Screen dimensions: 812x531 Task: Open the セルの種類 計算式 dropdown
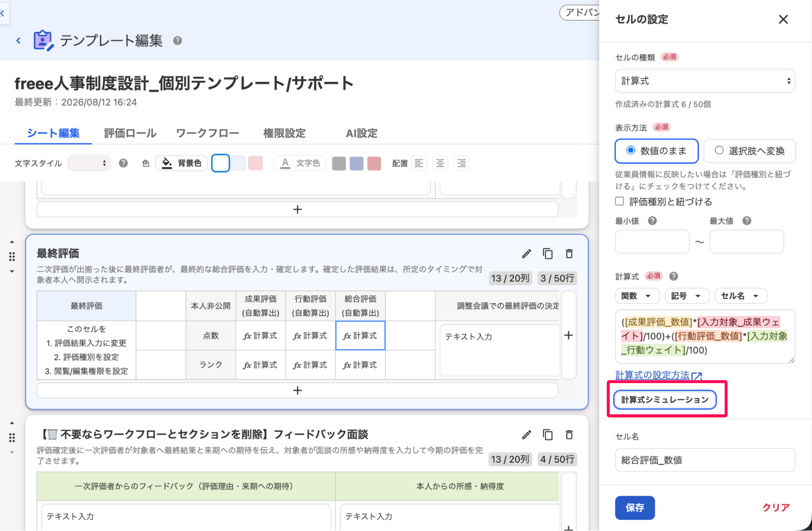click(x=705, y=81)
